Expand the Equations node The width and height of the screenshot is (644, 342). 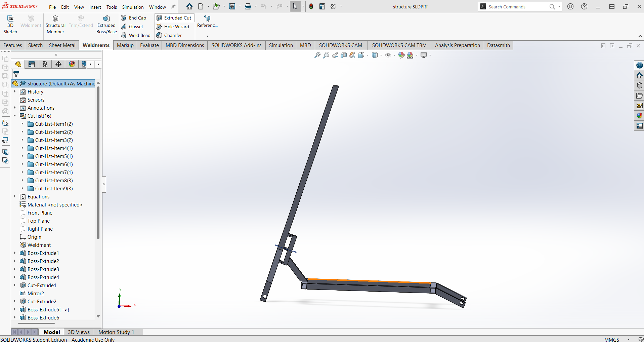click(x=15, y=197)
